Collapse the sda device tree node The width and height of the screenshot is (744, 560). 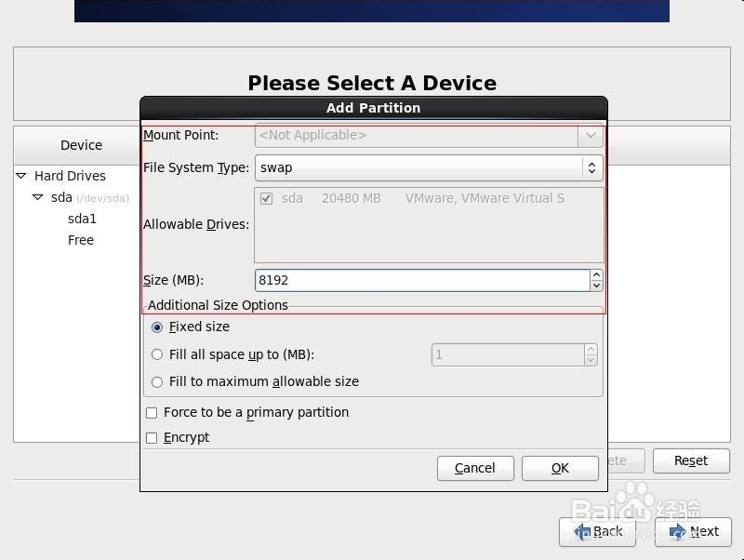coord(39,197)
